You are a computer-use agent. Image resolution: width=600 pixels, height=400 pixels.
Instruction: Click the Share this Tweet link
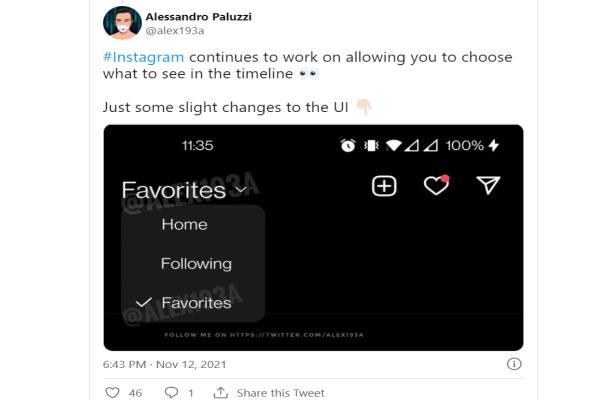(x=280, y=393)
